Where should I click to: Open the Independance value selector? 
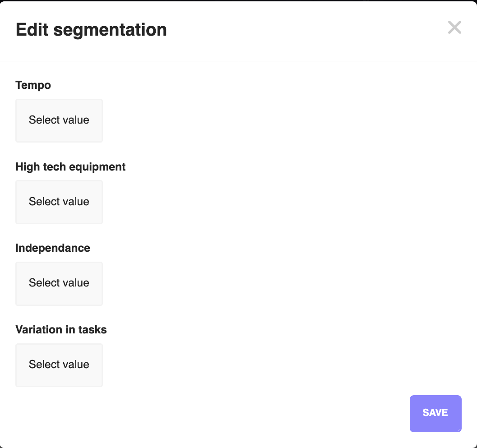coord(59,283)
